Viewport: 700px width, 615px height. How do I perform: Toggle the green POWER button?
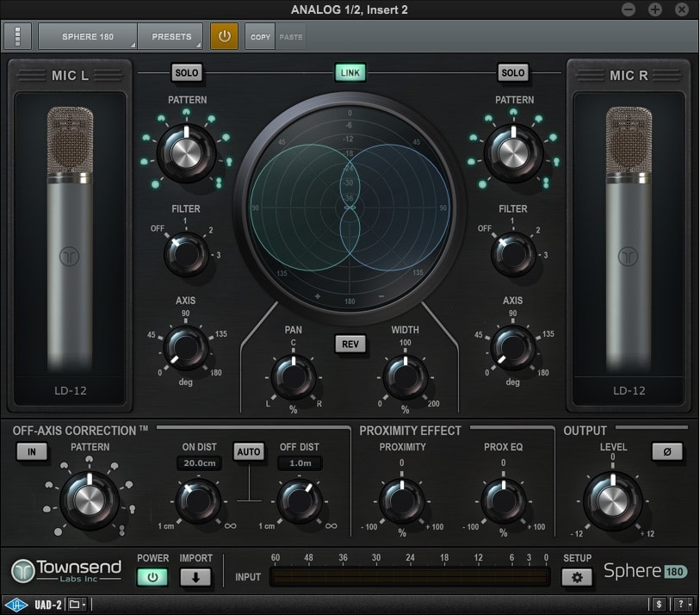(x=152, y=577)
